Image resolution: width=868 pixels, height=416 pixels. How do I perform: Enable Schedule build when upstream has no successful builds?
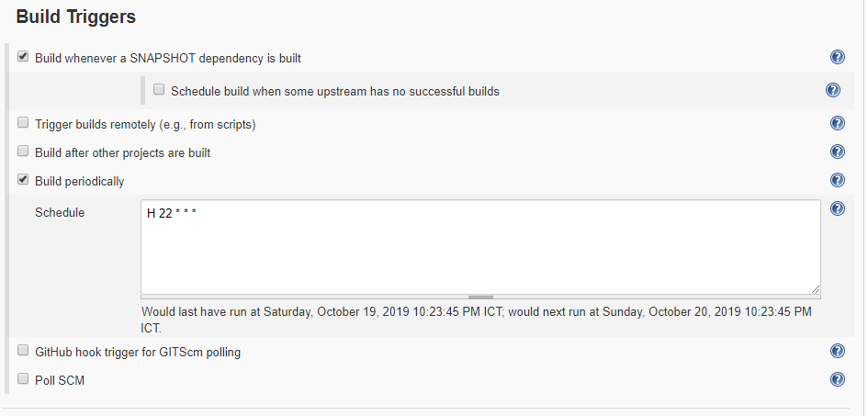coord(159,90)
